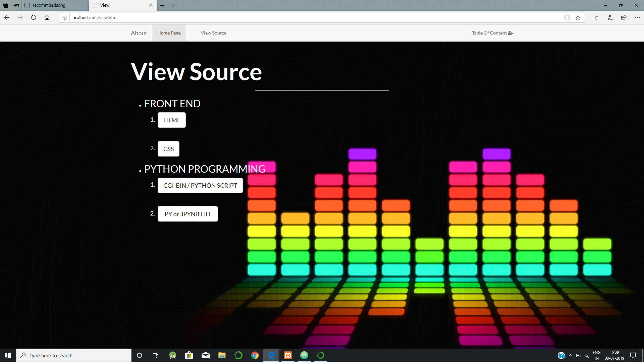Click the star/favorites icon

(x=578, y=17)
